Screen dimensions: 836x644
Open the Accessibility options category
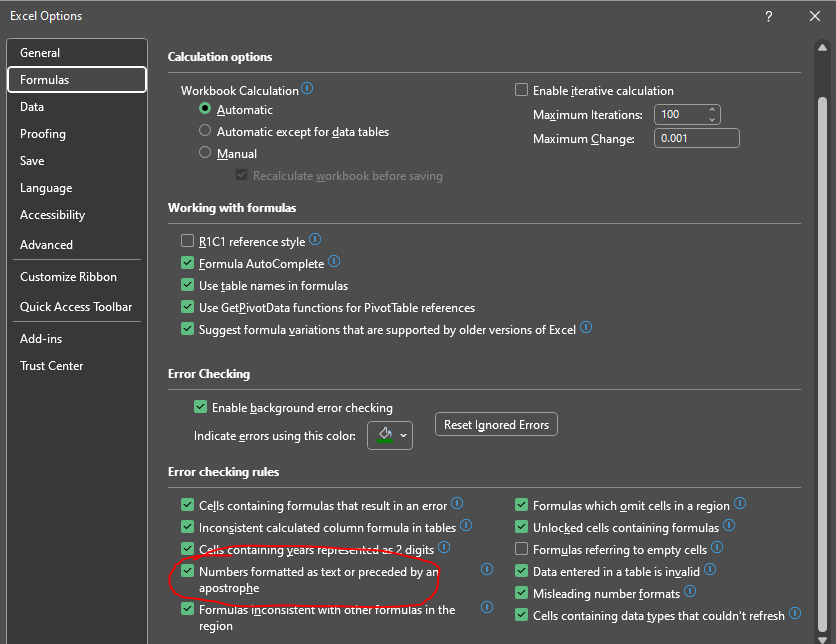pos(77,215)
